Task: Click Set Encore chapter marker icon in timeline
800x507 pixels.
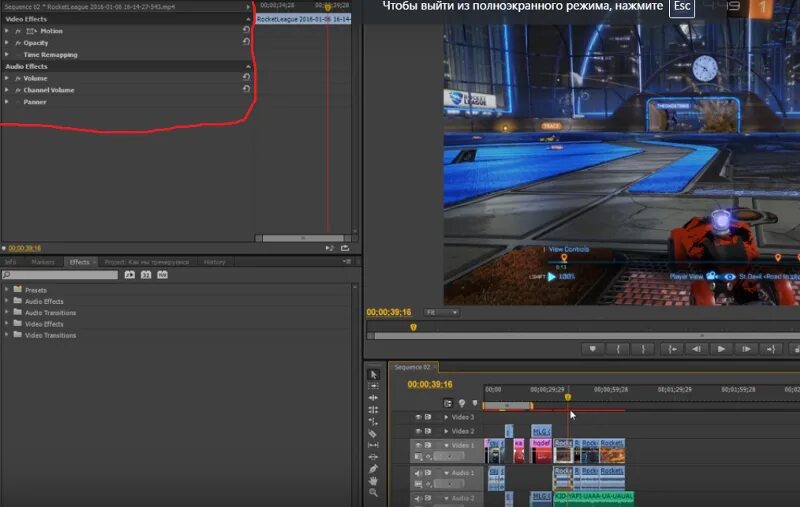Action: [x=462, y=403]
